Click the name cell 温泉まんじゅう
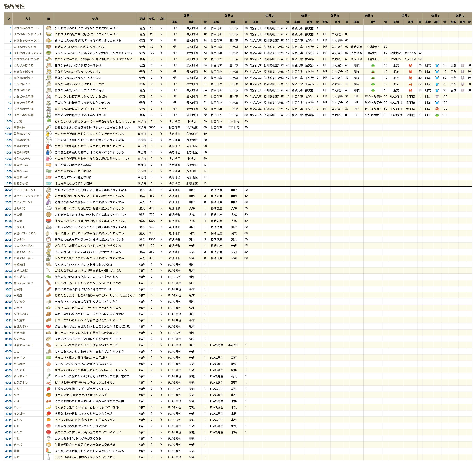The image size is (476, 464). (x=28, y=345)
